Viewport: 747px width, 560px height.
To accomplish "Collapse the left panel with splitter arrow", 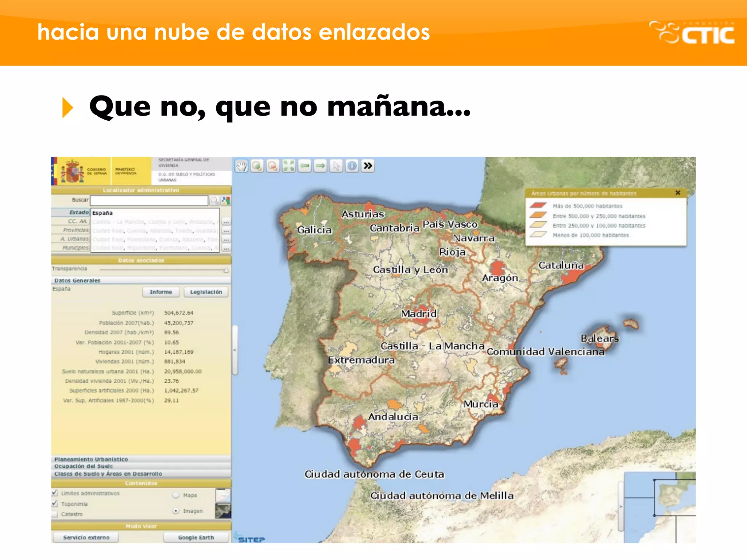I will point(235,350).
